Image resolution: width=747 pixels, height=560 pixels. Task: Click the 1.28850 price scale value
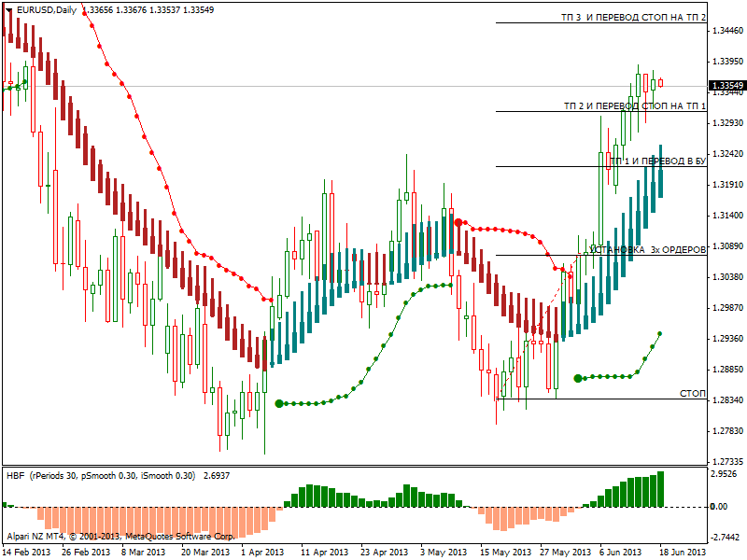[727, 370]
